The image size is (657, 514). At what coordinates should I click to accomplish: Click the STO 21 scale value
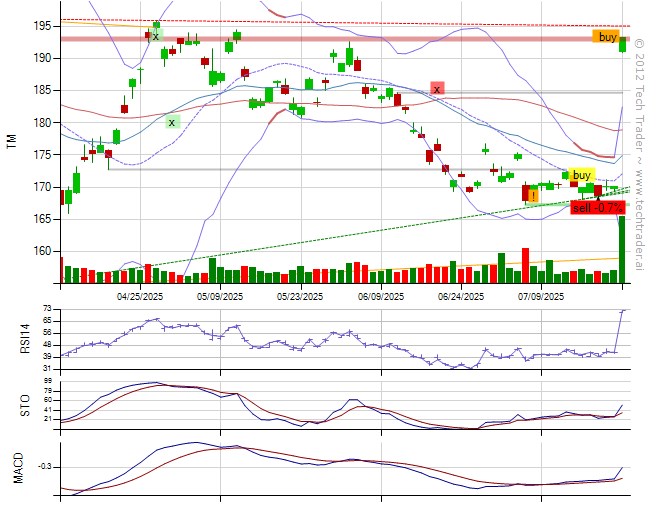pyautogui.click(x=47, y=419)
